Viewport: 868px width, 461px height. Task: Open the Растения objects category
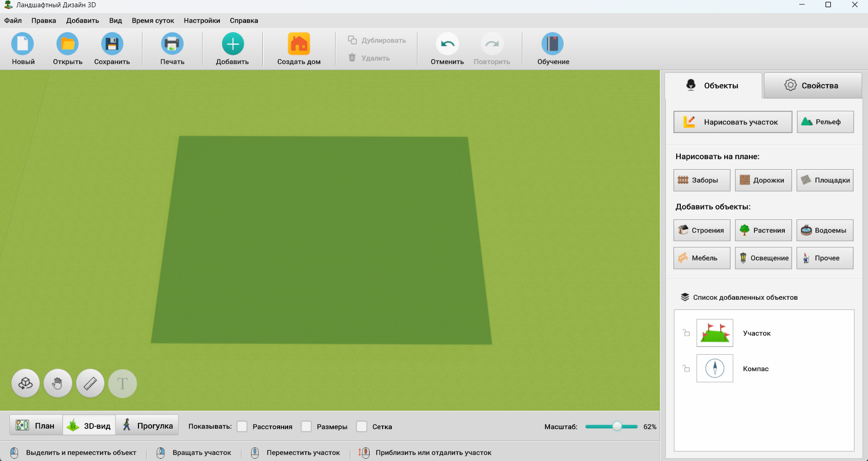[x=763, y=230]
